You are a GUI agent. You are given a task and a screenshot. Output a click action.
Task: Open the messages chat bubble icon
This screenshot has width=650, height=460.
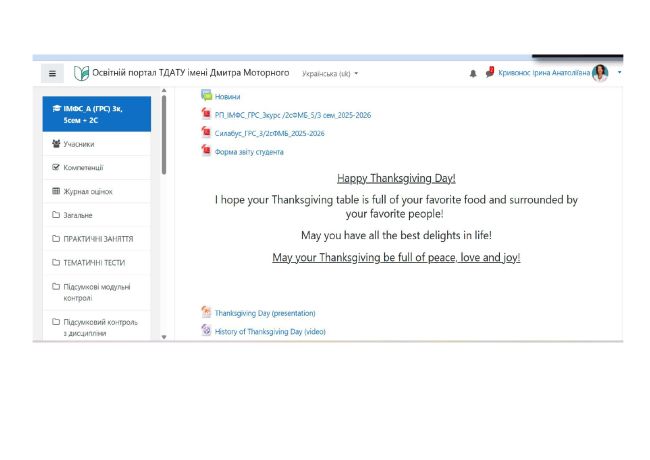click(490, 73)
